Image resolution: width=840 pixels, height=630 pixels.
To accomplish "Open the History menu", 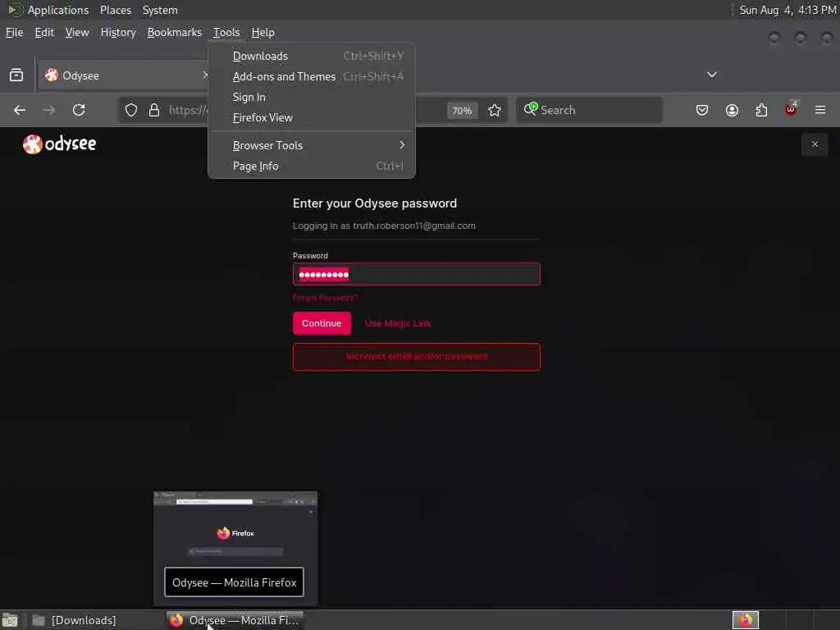I will pyautogui.click(x=118, y=32).
